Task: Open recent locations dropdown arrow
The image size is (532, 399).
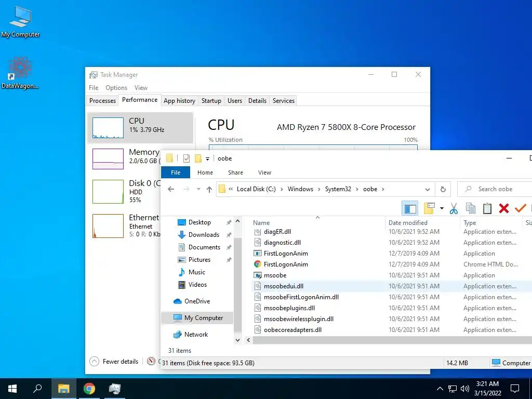Action: 198,189
